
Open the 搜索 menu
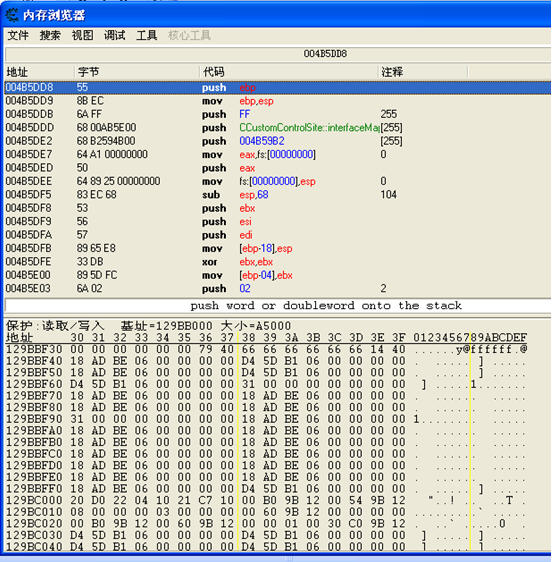click(x=50, y=35)
